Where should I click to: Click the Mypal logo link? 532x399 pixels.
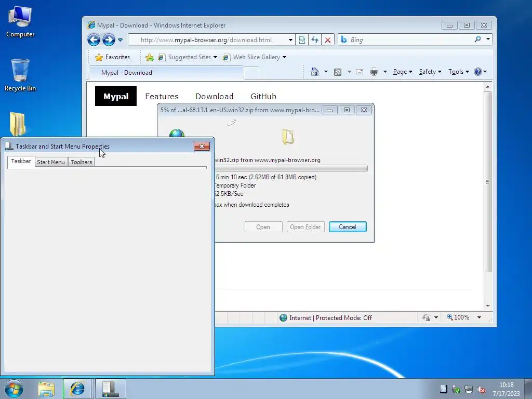116,96
